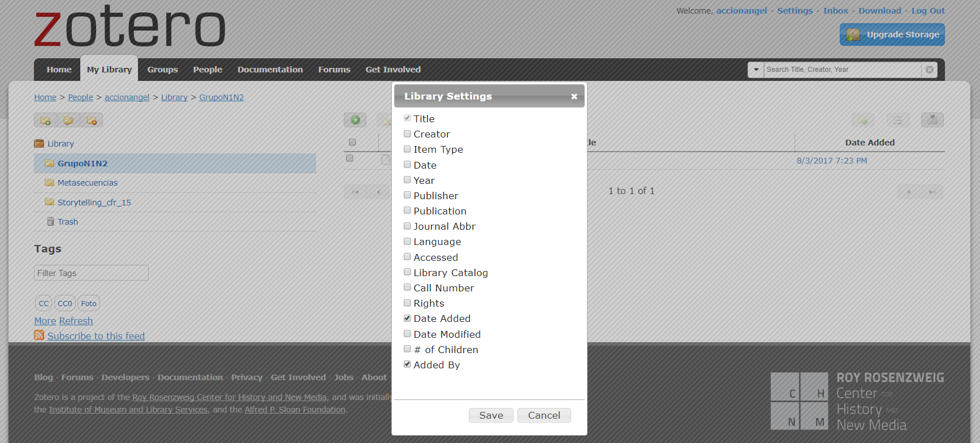Open the Trash in the collection tree
This screenshot has height=443, width=980.
(x=67, y=222)
